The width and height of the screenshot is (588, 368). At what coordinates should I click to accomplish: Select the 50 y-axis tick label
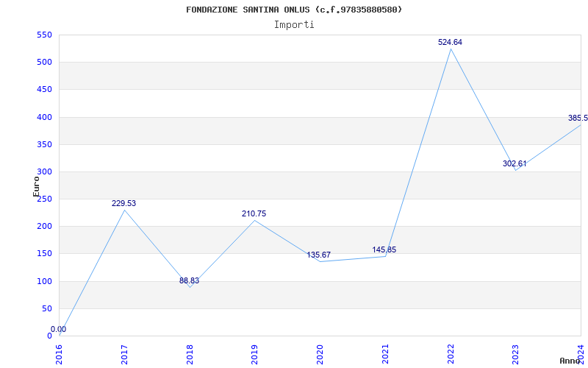[x=46, y=308]
